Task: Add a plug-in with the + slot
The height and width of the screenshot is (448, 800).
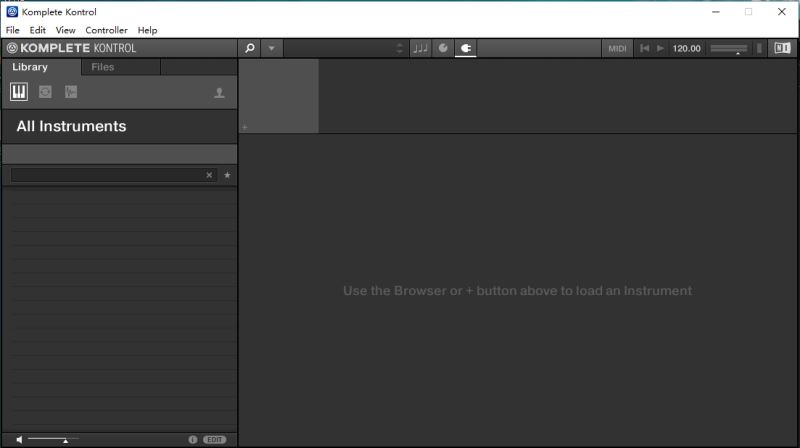Action: click(x=245, y=127)
